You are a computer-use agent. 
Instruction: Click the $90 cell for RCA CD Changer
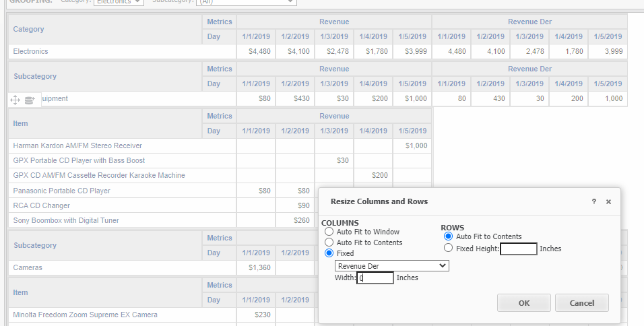(295, 205)
